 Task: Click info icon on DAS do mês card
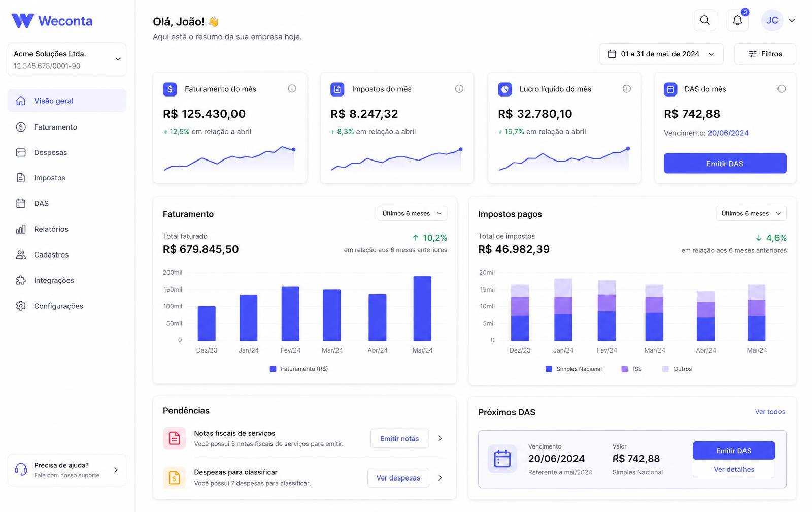tap(782, 89)
